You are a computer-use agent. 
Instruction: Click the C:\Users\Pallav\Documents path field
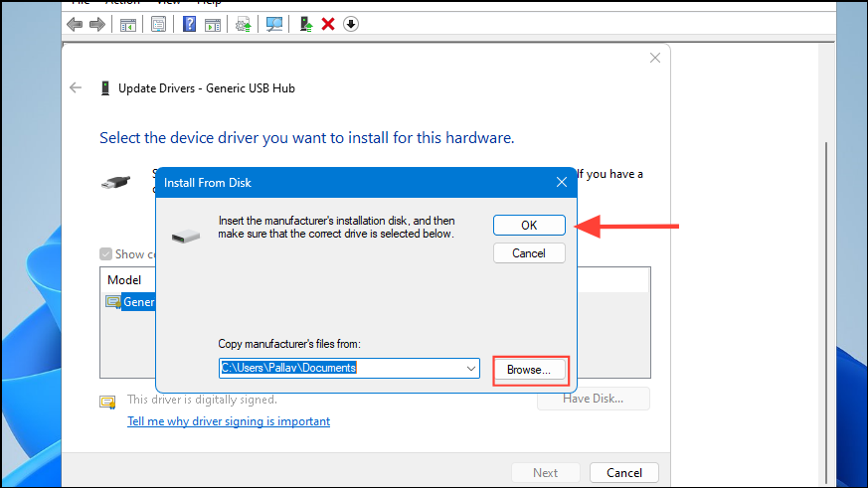coord(338,368)
